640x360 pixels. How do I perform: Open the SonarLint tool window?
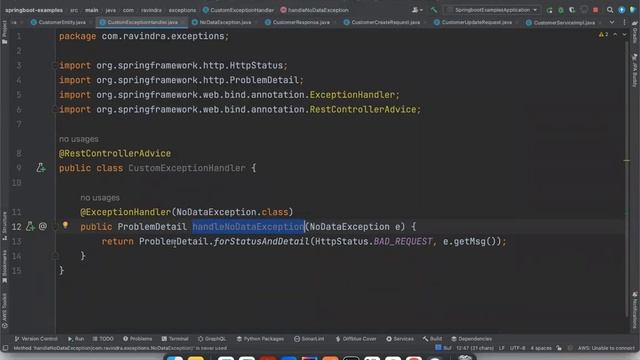(309, 339)
